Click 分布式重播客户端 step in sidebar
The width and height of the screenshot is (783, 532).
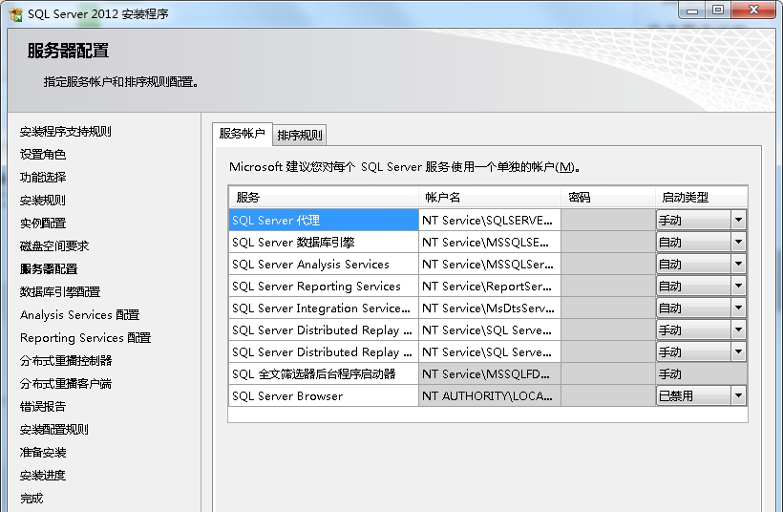[x=66, y=384]
